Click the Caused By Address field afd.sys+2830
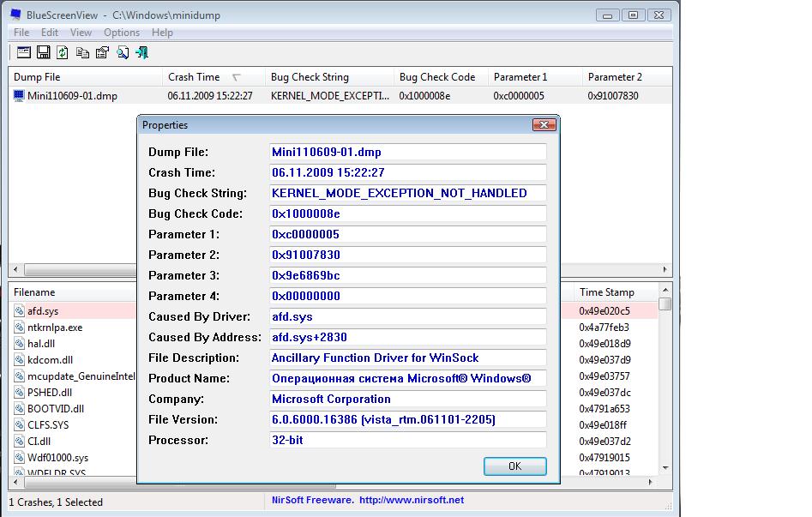Screen dimensions: 812x517 407,337
